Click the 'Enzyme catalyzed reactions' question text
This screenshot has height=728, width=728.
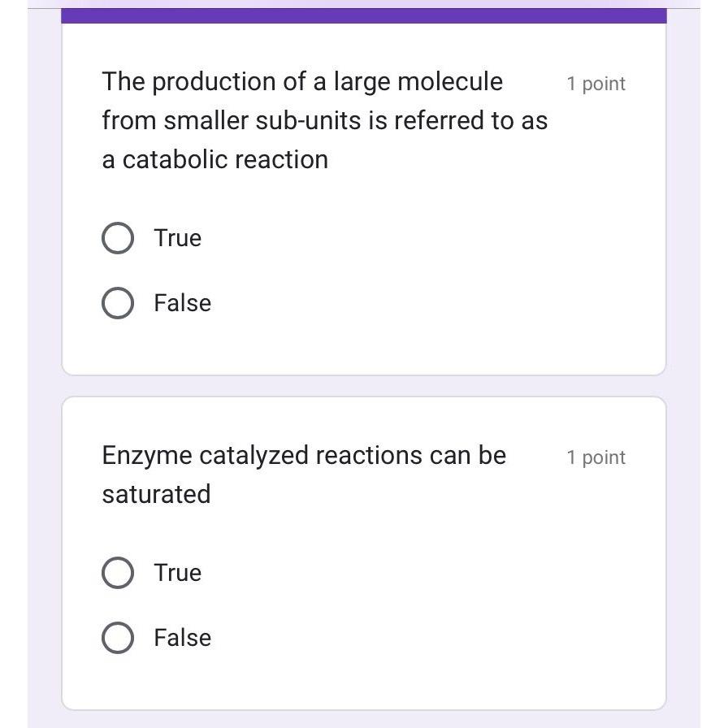303,456
